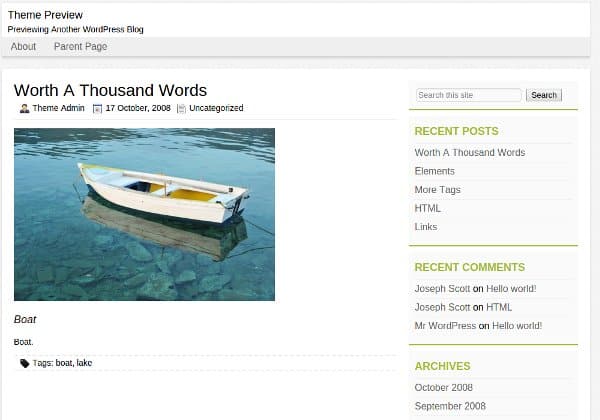The width and height of the screenshot is (600, 420).
Task: Open the Worth A Thousand Words post title
Action: (110, 90)
